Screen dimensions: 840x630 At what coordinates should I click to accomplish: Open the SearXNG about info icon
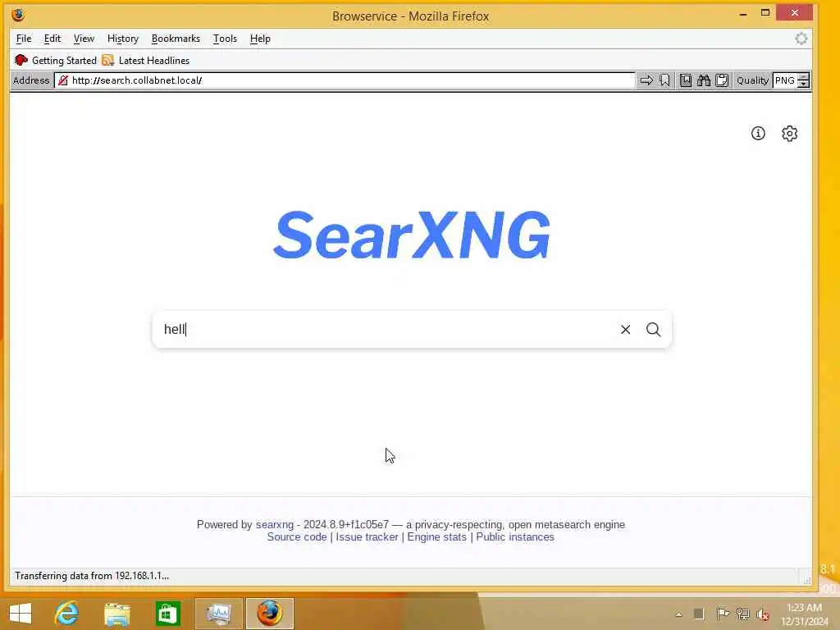point(758,134)
